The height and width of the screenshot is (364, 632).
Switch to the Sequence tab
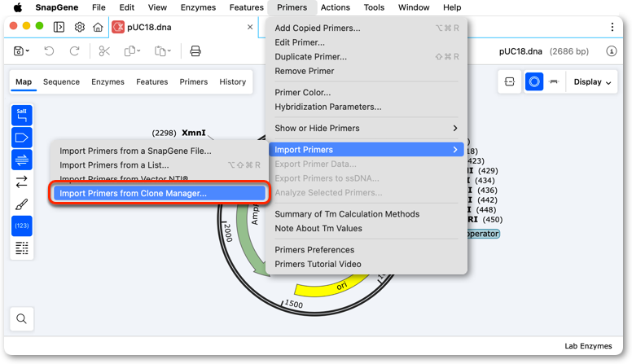point(61,81)
